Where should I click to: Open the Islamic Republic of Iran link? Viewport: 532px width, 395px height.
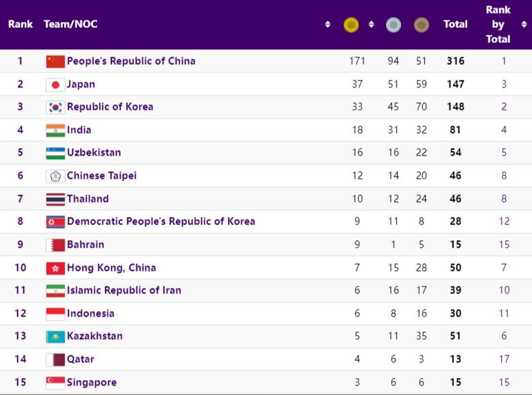(x=124, y=291)
